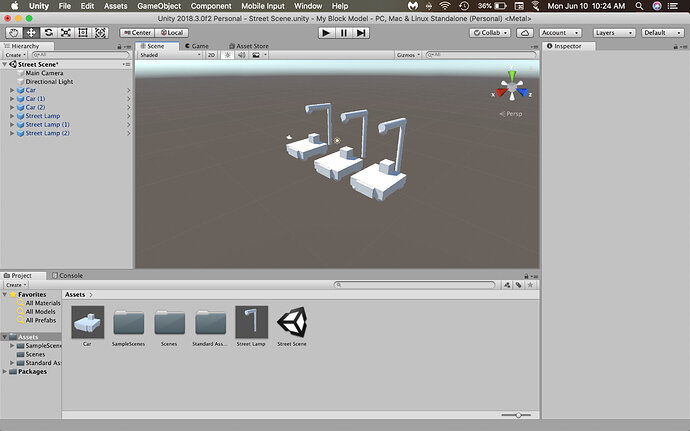Expand the Packages folder
Screen dimensions: 690x431
5,371
